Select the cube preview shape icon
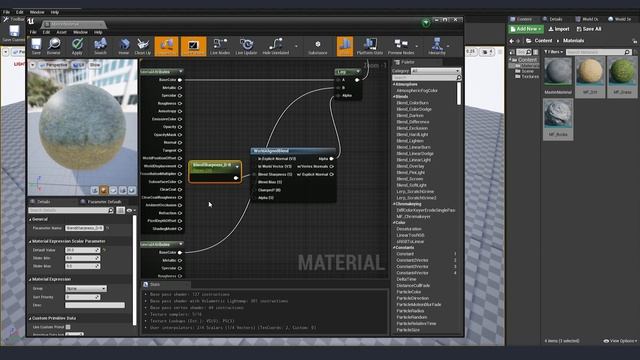 pos(122,190)
